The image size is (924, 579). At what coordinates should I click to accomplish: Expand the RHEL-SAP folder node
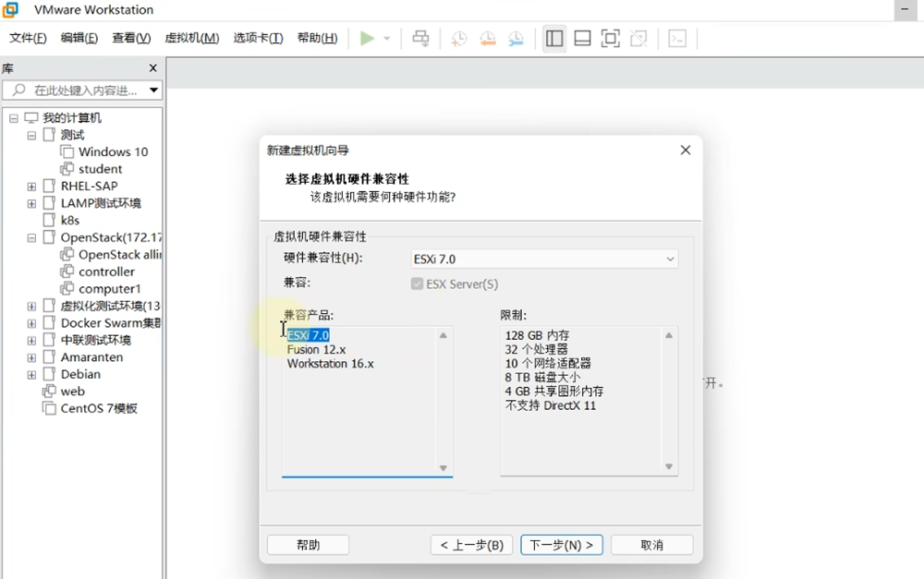[x=31, y=187]
